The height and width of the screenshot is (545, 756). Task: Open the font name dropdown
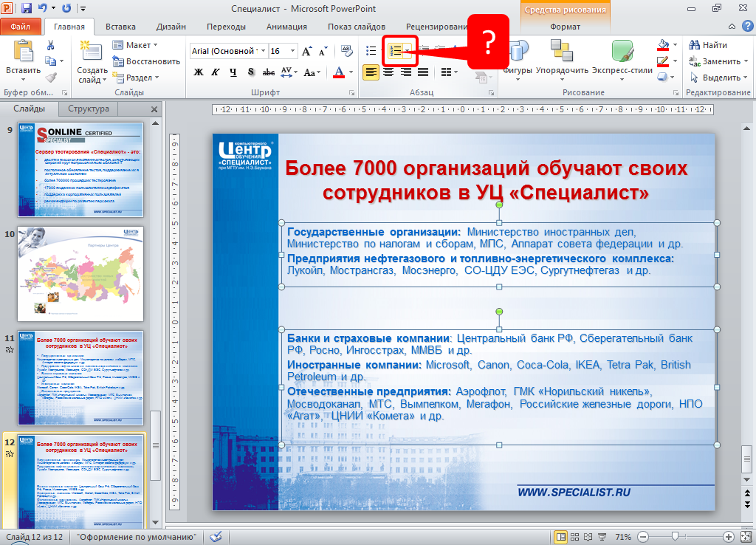[x=227, y=51]
